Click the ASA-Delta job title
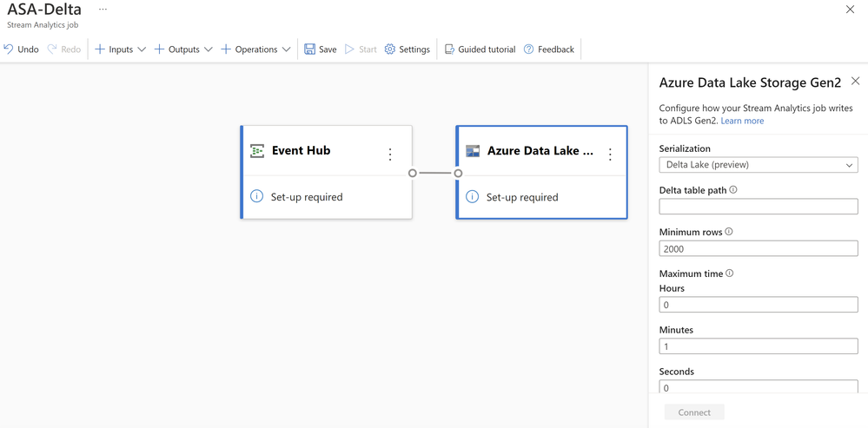 [x=44, y=10]
